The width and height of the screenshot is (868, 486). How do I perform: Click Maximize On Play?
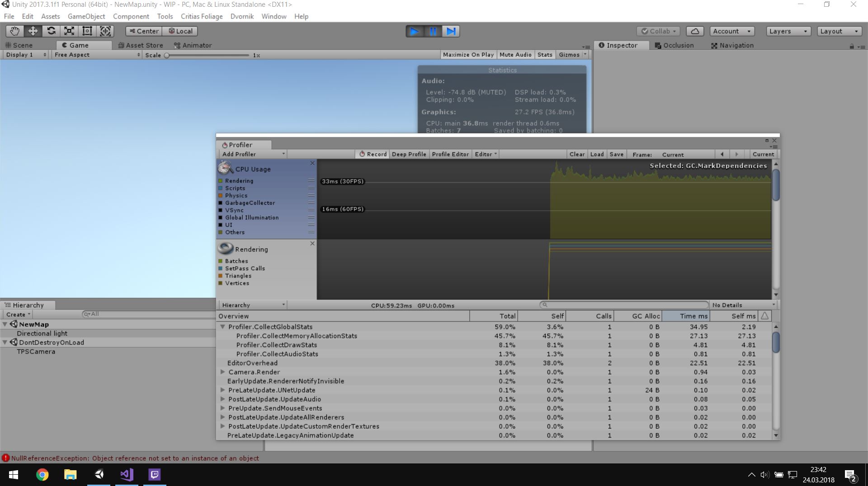click(468, 55)
